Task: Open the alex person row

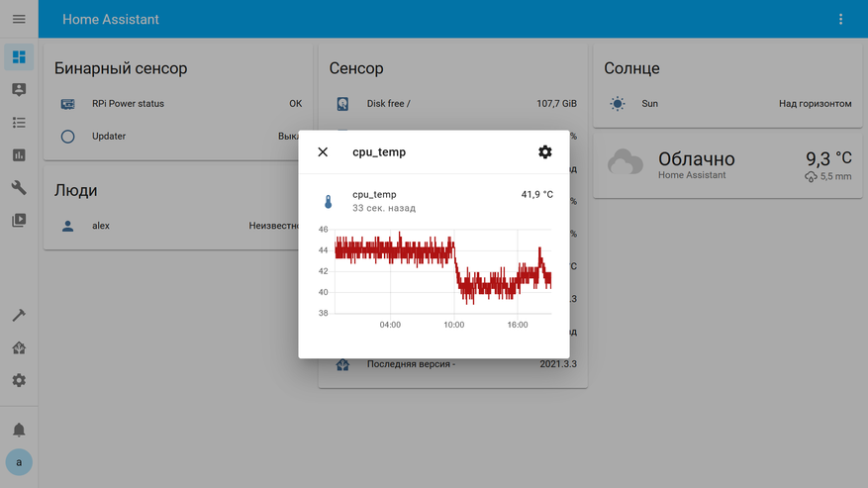Action: [178, 226]
